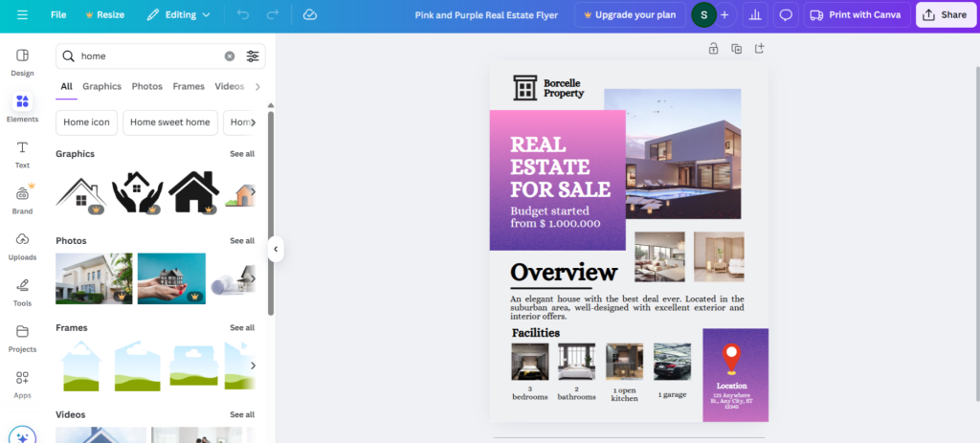Show more Frames with right arrow
Image resolution: width=980 pixels, height=443 pixels.
253,365
